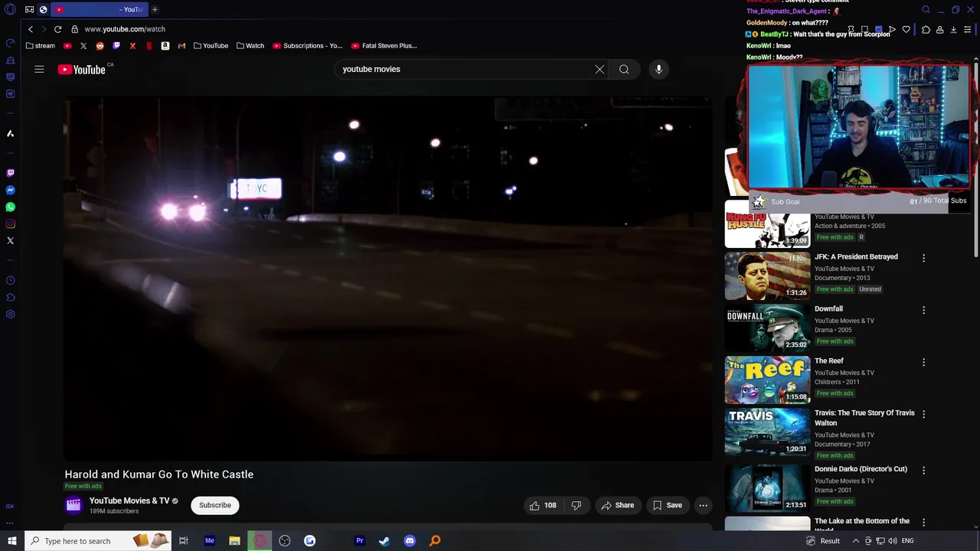Open the Netflix bookmark icon

[x=149, y=46]
